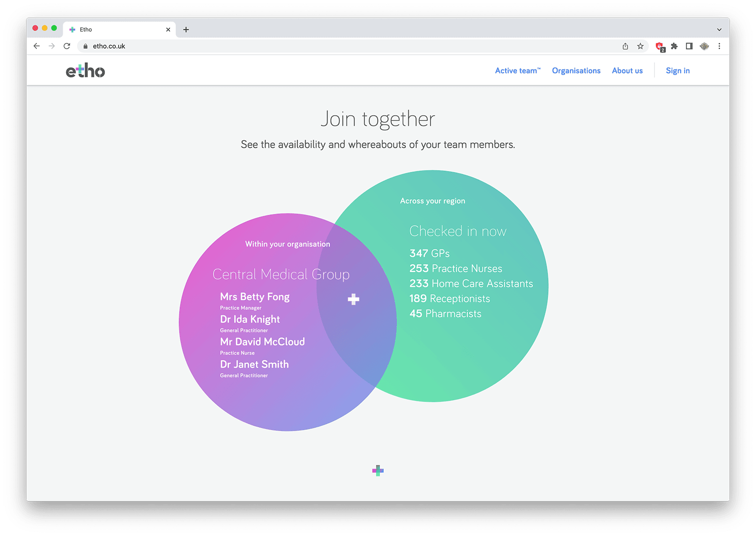This screenshot has height=536, width=756.
Task: Click the Sign in link
Action: point(678,71)
